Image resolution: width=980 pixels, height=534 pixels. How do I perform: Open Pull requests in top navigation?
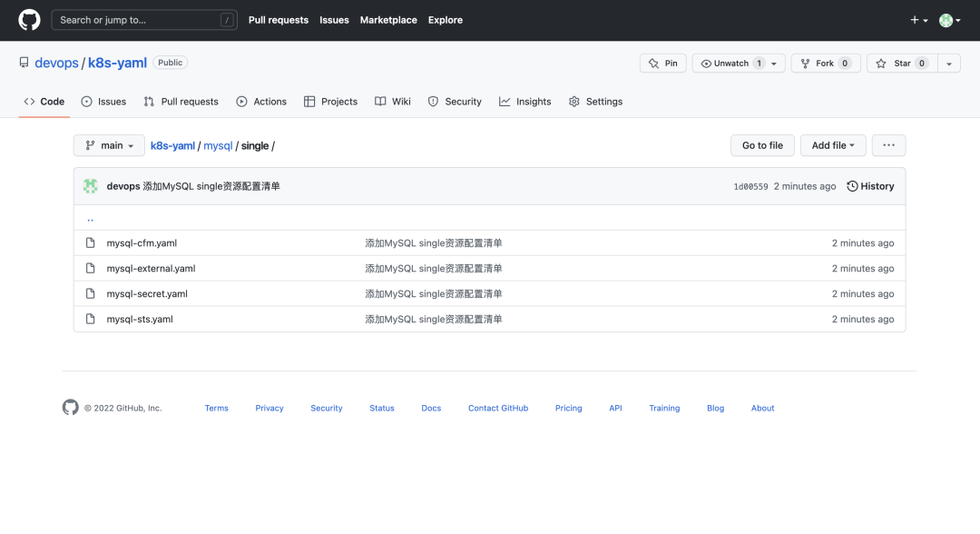(279, 20)
